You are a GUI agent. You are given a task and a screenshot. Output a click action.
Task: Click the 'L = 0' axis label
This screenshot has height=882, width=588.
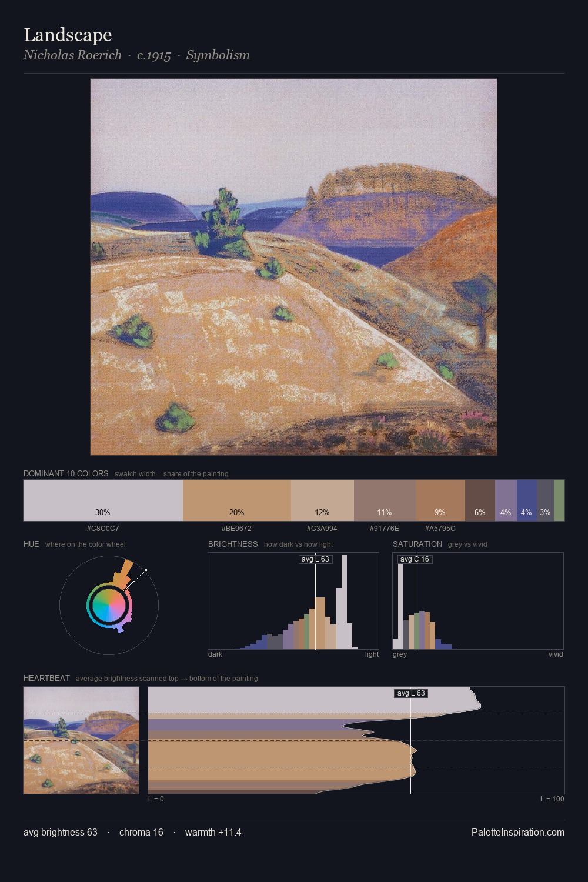point(156,799)
